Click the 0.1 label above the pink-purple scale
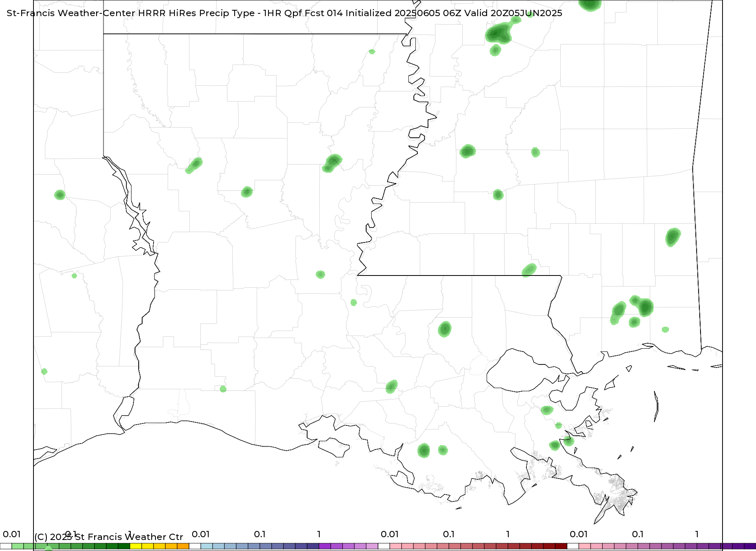Image resolution: width=756 pixels, height=551 pixels. point(637,534)
